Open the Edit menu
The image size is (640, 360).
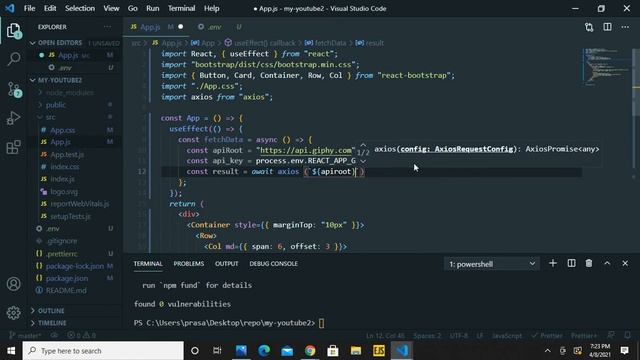pos(50,8)
